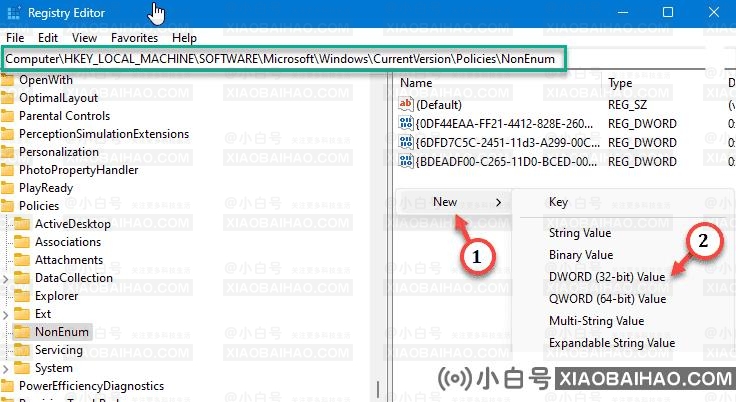Viewport: 736px width, 402px height.
Task: Select the PlayReady folder icon
Action: 8,188
